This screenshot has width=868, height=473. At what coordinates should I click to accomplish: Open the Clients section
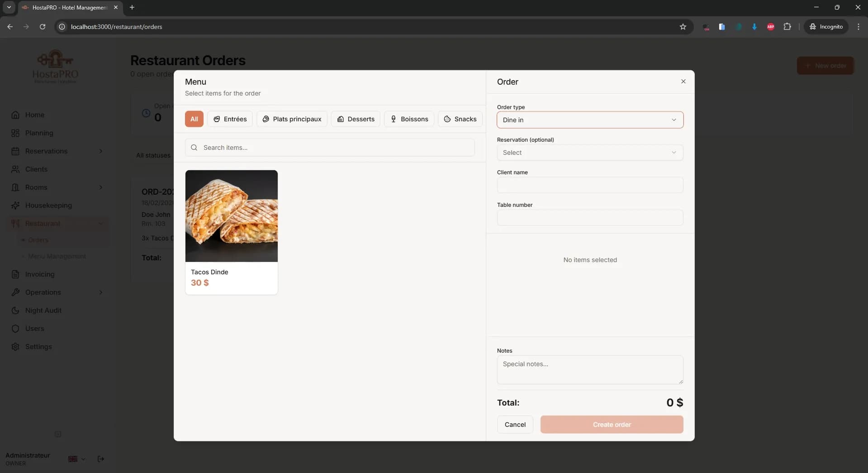point(35,169)
